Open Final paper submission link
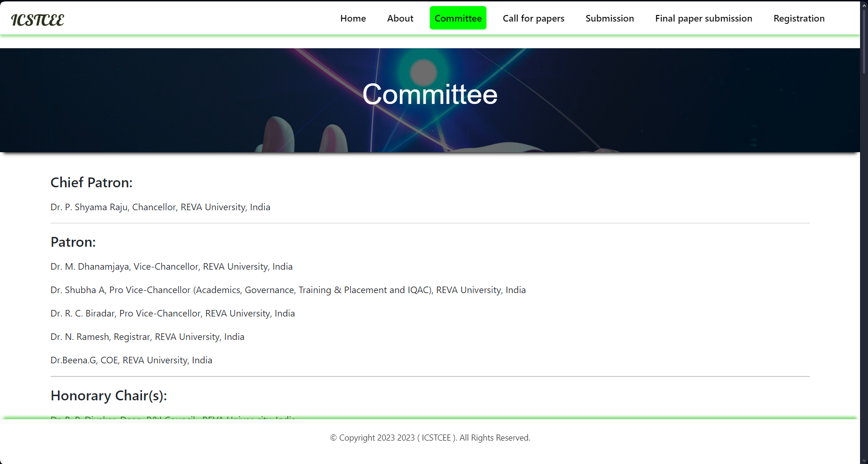The width and height of the screenshot is (868, 464). click(x=703, y=18)
